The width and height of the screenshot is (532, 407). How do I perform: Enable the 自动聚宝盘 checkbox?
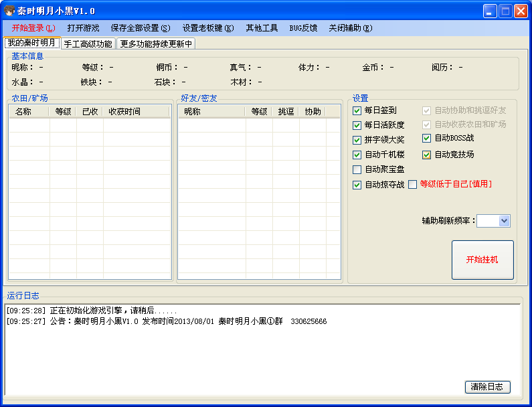click(x=357, y=169)
